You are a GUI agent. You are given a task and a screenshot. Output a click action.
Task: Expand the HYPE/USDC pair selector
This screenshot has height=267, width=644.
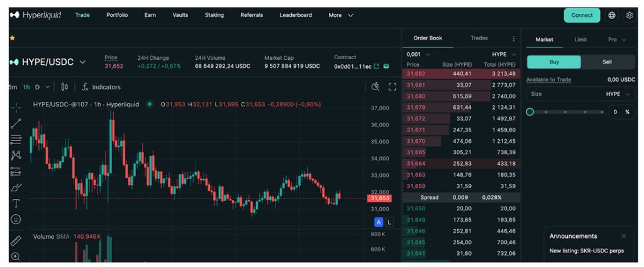pos(48,62)
